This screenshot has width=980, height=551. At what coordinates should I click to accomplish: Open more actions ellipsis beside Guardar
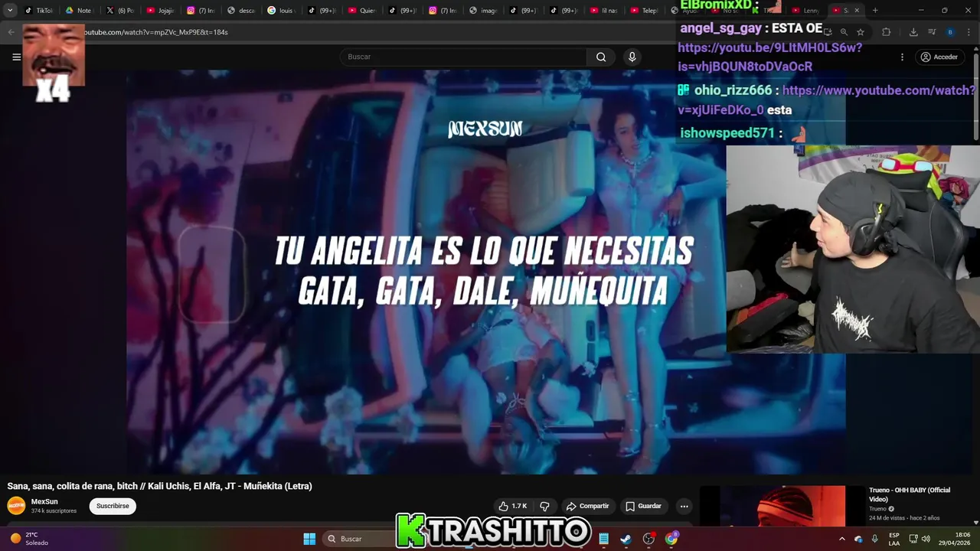[684, 506]
